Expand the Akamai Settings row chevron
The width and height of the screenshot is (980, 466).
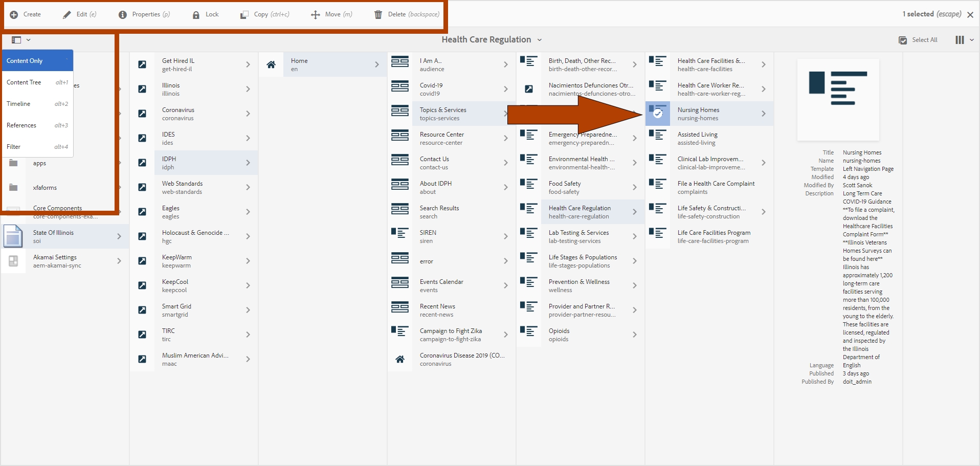pyautogui.click(x=119, y=261)
